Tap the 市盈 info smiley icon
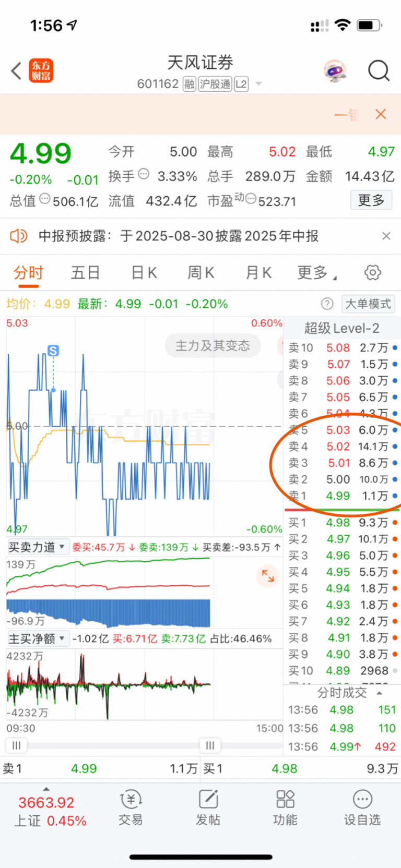Screen dimensions: 401x868 tap(251, 199)
